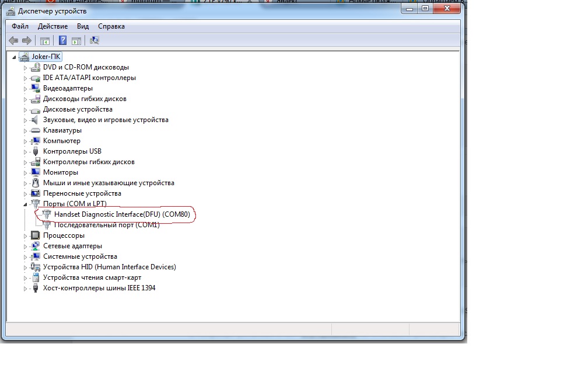Collapse the Joker-ПК root node
Image resolution: width=588 pixels, height=368 pixels.
click(x=14, y=57)
